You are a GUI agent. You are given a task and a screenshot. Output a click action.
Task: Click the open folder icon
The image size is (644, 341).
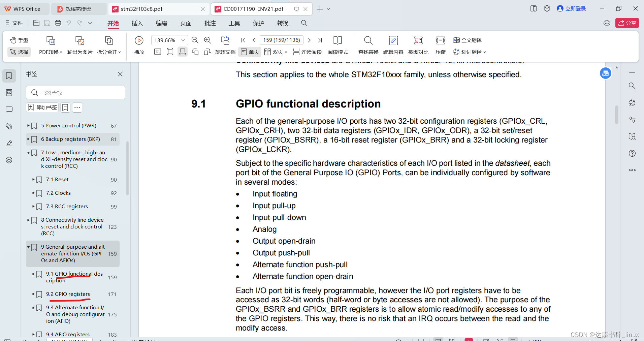(x=36, y=23)
